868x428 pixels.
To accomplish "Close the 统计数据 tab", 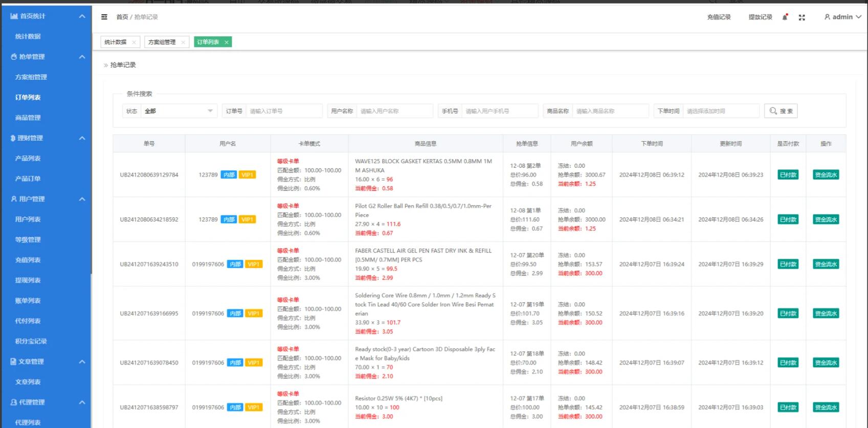I will tap(134, 42).
